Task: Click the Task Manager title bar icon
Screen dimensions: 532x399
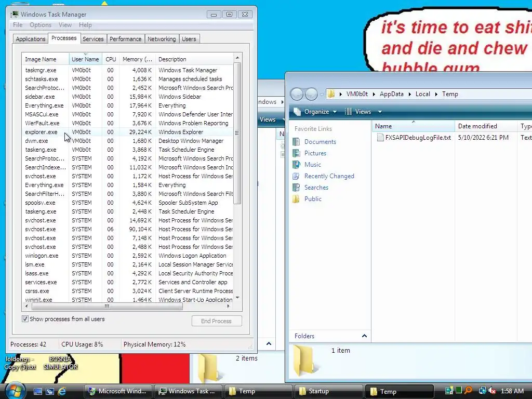Action: click(x=15, y=14)
